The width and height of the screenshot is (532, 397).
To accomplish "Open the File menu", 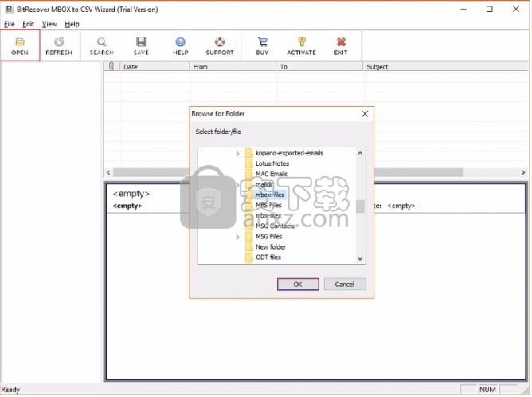I will pos(10,24).
